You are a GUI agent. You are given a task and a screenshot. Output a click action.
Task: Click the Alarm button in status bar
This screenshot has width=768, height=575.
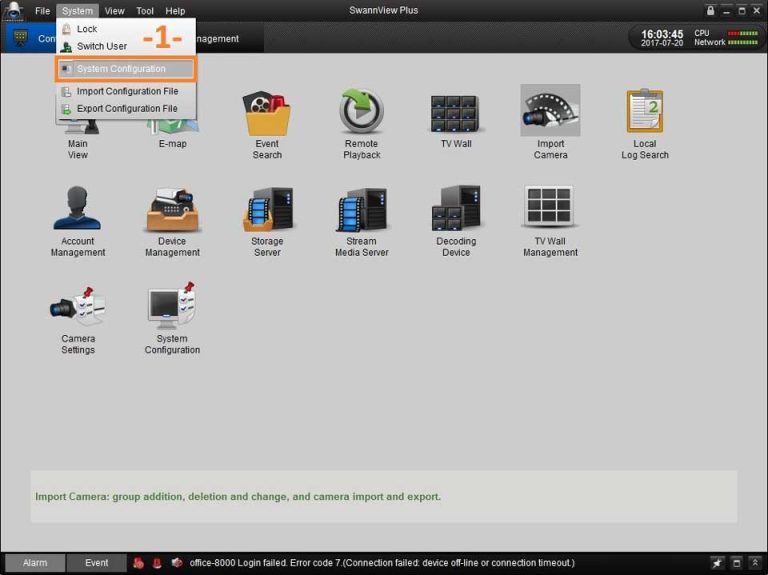click(x=35, y=563)
